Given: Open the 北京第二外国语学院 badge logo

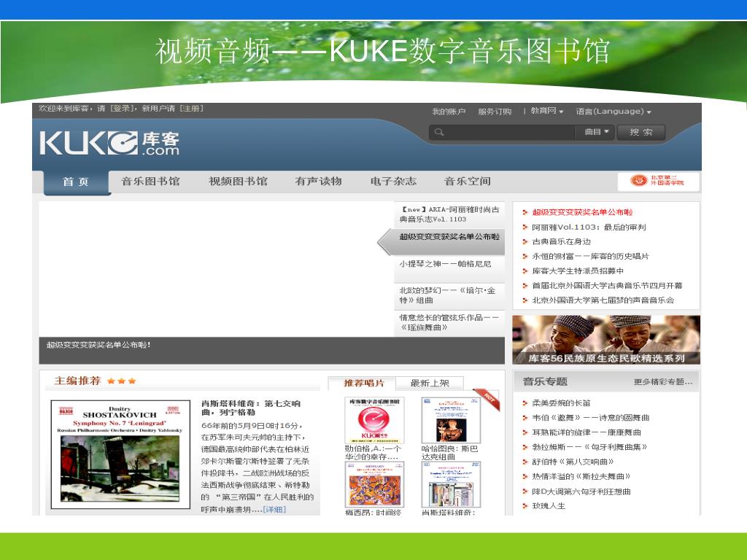Looking at the screenshot, I should click(658, 181).
